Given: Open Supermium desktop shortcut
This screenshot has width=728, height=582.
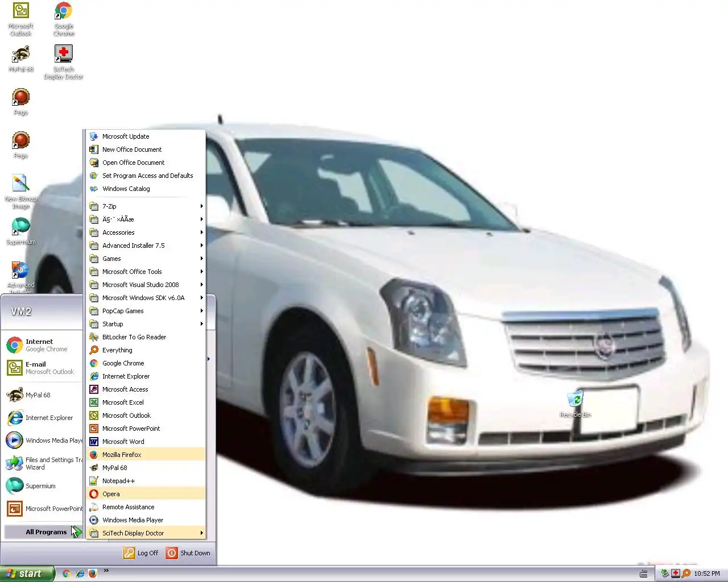Looking at the screenshot, I should (x=20, y=231).
